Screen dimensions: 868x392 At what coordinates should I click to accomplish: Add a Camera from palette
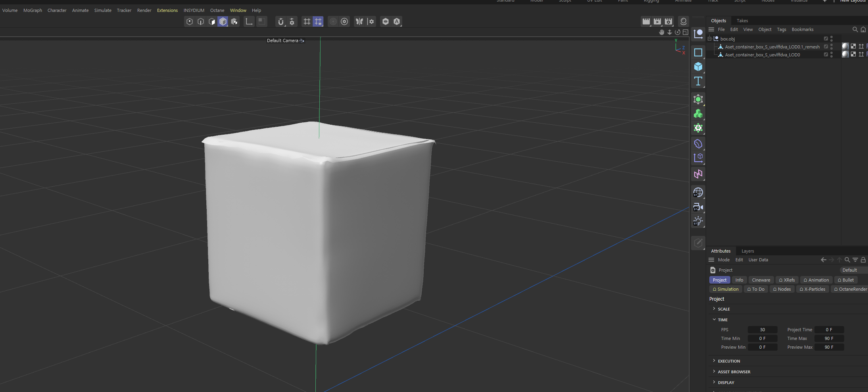click(x=698, y=207)
